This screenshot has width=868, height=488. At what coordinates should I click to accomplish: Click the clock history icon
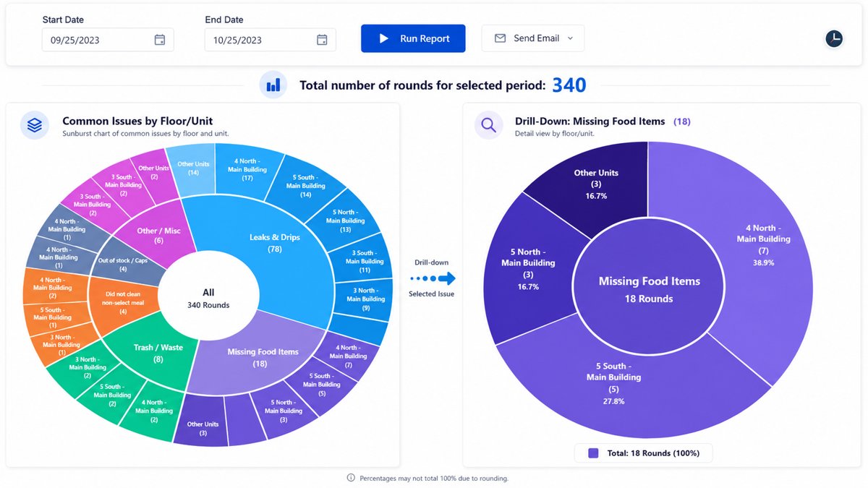click(x=834, y=39)
